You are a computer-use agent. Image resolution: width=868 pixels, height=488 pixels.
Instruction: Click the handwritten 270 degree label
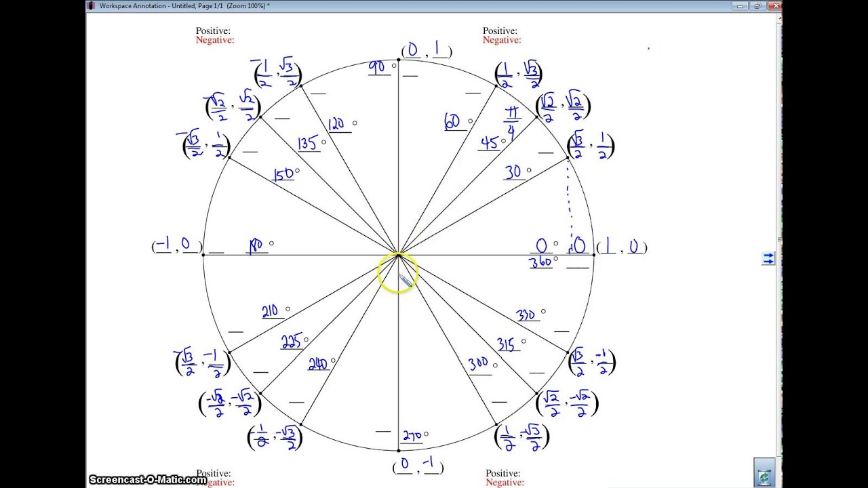(412, 436)
